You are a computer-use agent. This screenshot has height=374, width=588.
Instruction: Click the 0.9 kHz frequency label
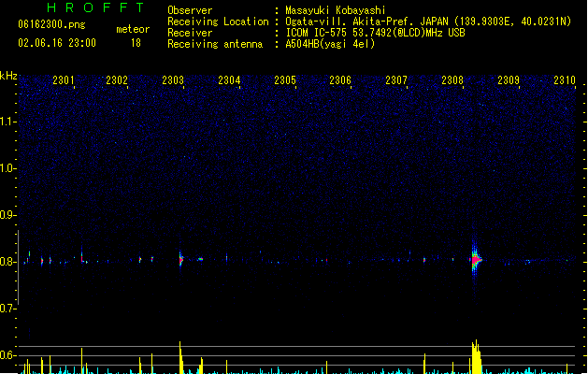click(x=7, y=214)
